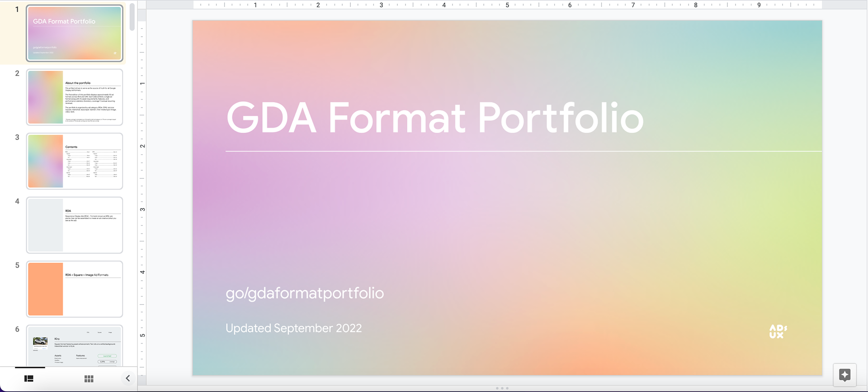The height and width of the screenshot is (392, 868).
Task: Select slide 1 thumbnail GDA Format Portfolio
Action: pos(75,33)
